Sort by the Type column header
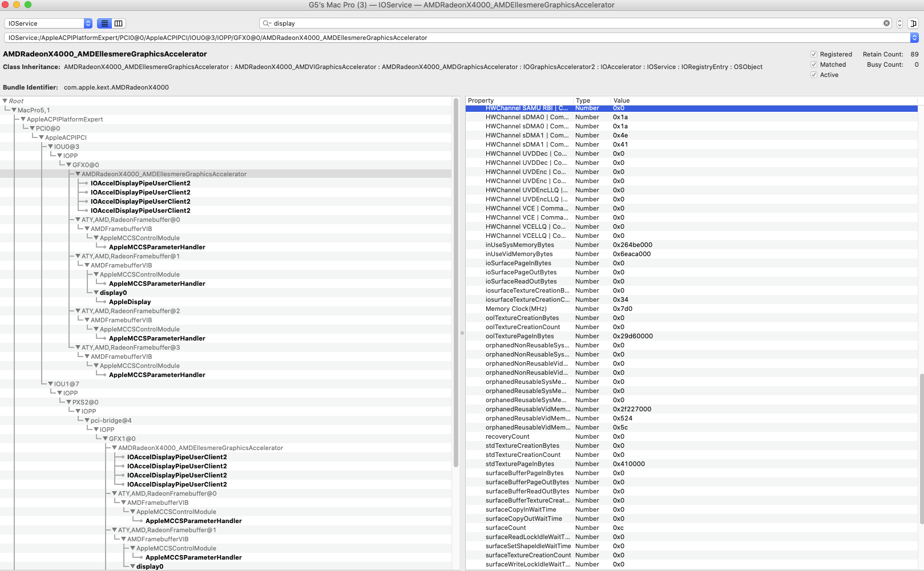This screenshot has width=924, height=571. pos(591,100)
